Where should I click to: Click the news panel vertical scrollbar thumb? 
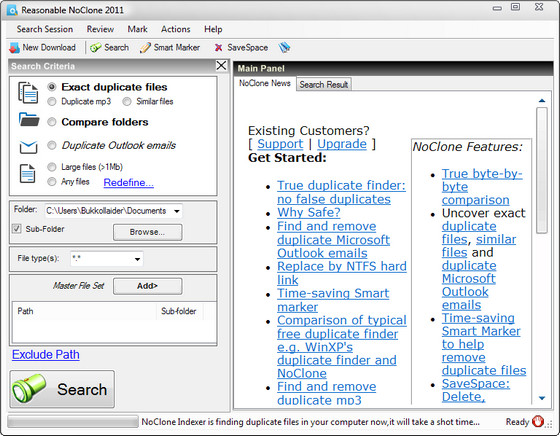(x=542, y=170)
